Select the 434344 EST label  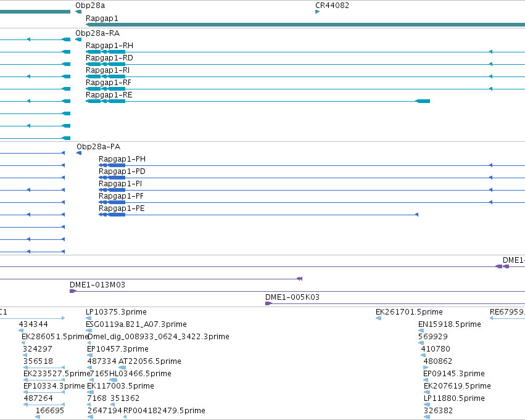coord(33,324)
